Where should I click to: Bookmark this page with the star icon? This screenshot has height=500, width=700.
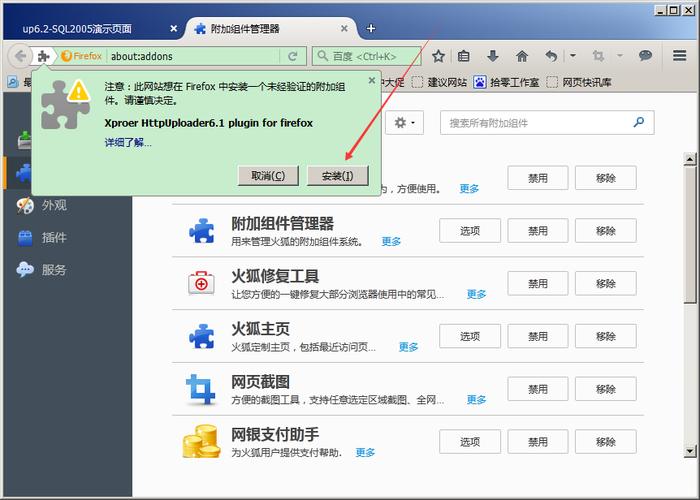438,56
